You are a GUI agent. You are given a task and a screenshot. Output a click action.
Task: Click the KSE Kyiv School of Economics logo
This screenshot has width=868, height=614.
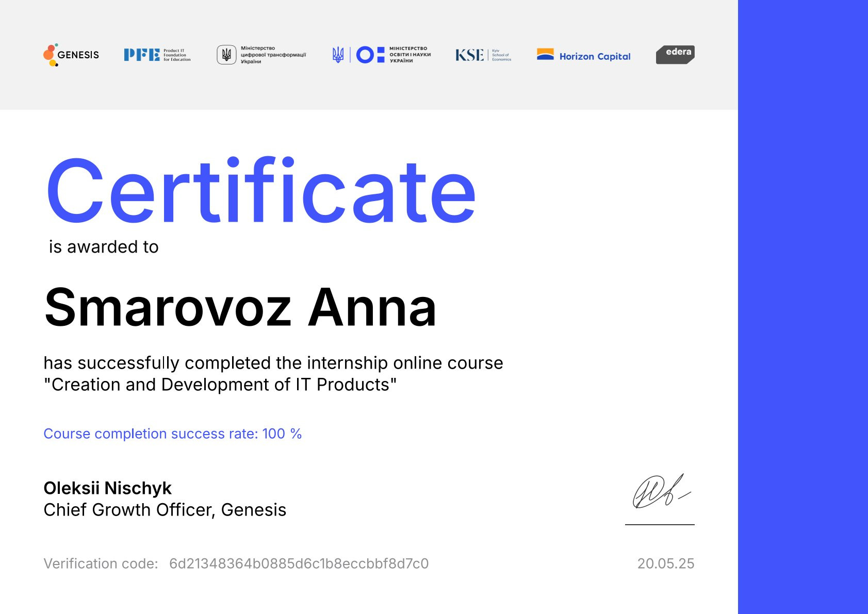483,55
